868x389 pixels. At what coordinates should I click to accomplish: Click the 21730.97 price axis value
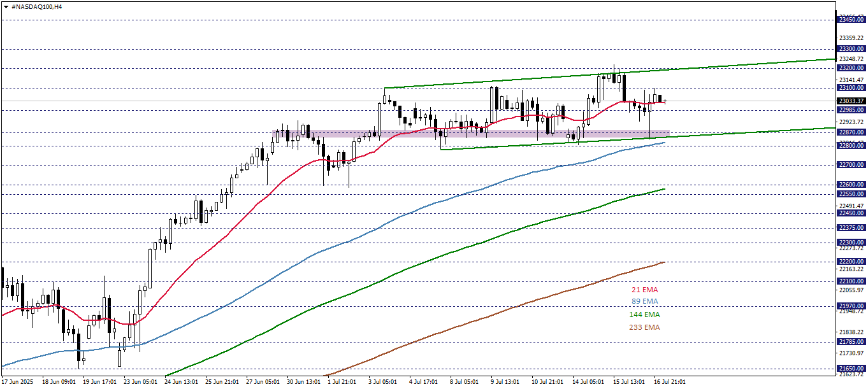point(852,353)
